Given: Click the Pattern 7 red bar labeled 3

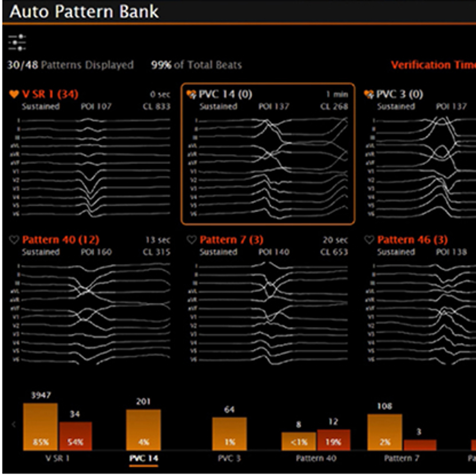Looking at the screenshot, I should coord(420,445).
